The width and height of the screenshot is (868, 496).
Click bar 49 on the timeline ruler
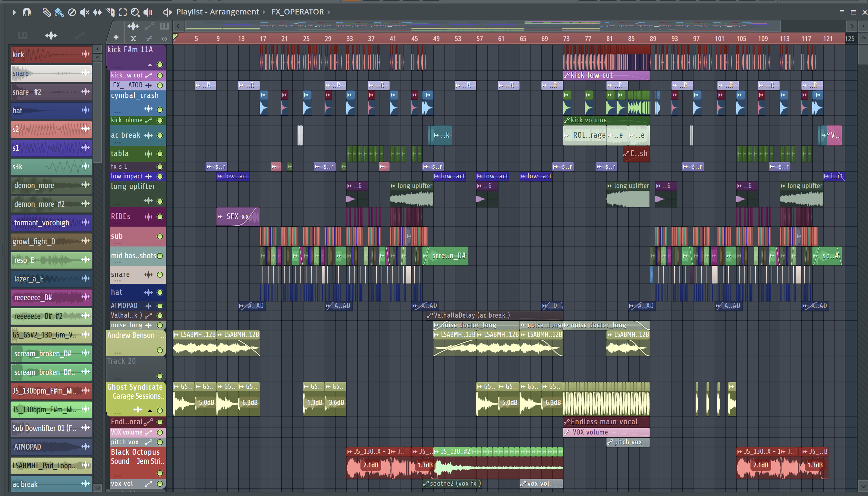436,39
